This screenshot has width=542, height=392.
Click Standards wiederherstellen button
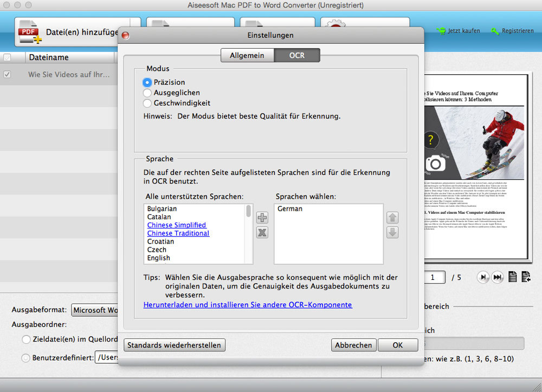(x=174, y=345)
